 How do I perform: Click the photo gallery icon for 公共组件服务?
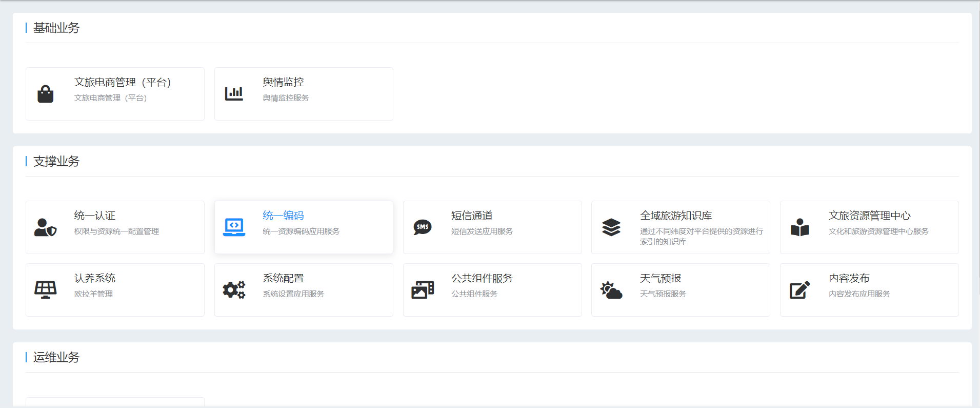tap(423, 290)
